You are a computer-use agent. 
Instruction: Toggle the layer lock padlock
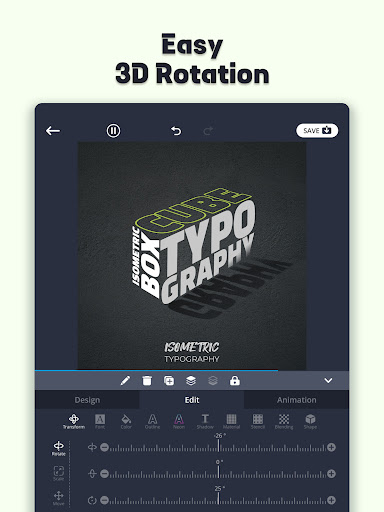point(235,380)
